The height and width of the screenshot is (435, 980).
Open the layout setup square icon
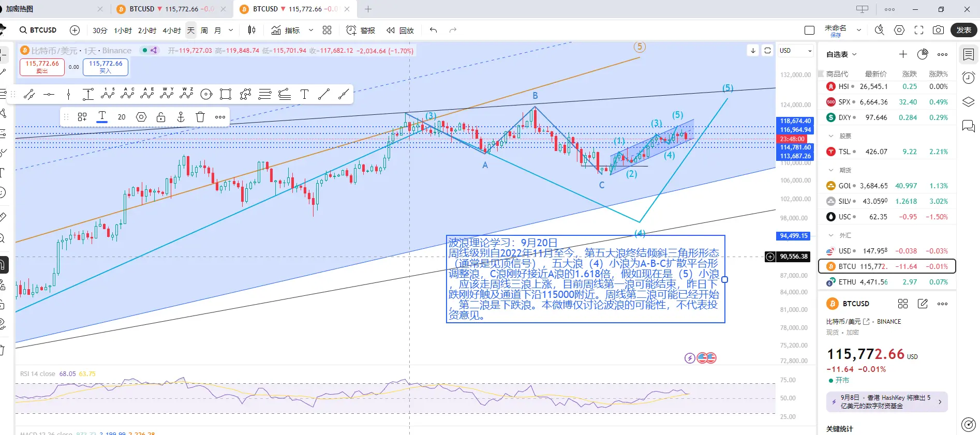[x=810, y=30]
